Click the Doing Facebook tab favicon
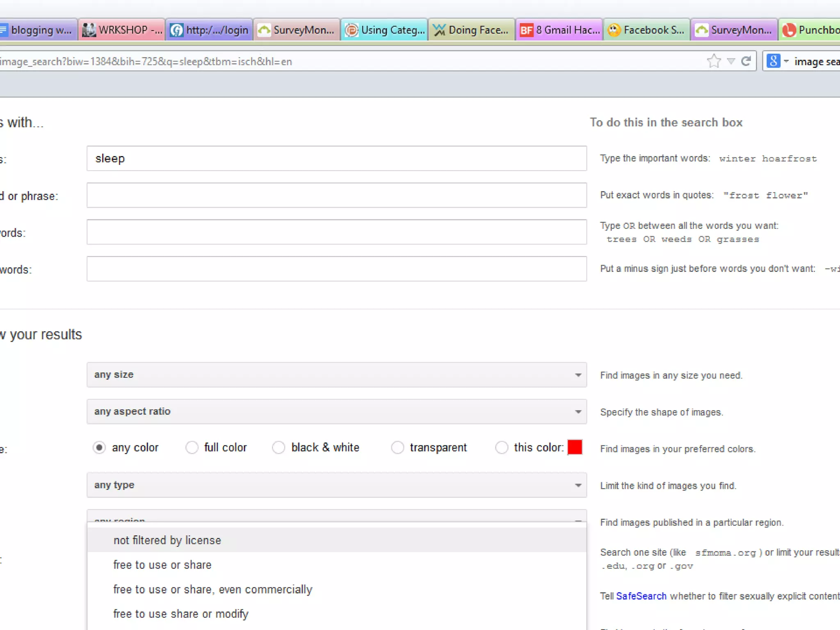Viewport: 840px width, 630px height. [x=439, y=30]
